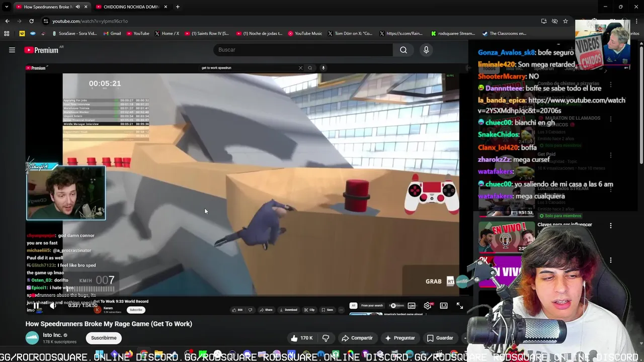644x362 pixels.
Task: Click the install app icon in address bar
Action: point(544,21)
